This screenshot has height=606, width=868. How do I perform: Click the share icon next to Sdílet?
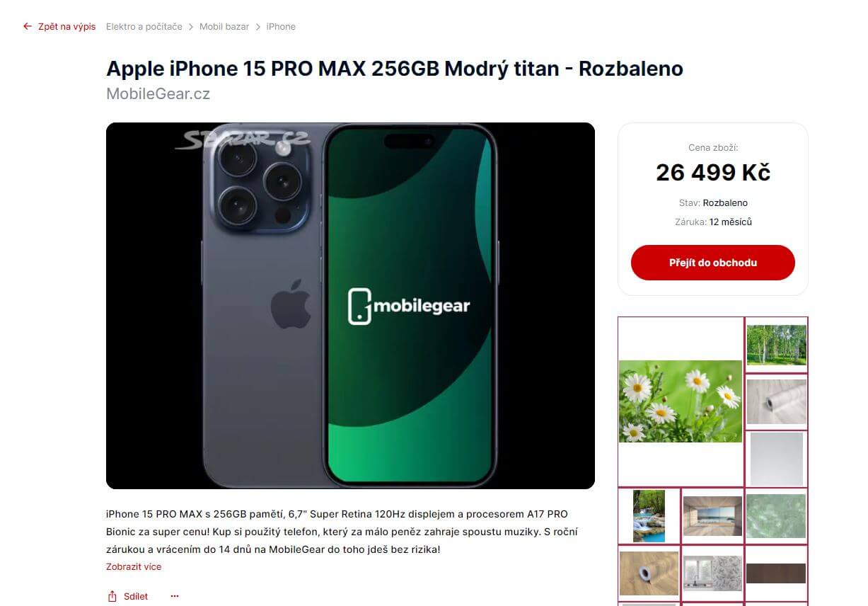(x=112, y=596)
